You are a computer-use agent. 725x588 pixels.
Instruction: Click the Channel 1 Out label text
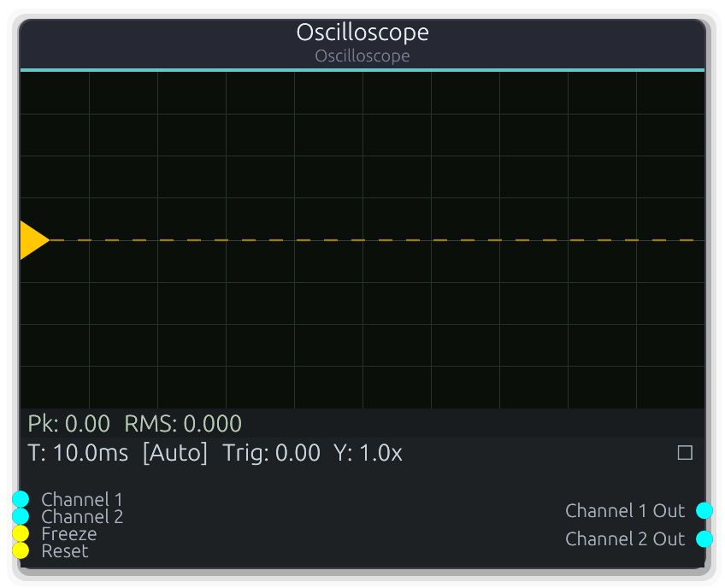(625, 510)
